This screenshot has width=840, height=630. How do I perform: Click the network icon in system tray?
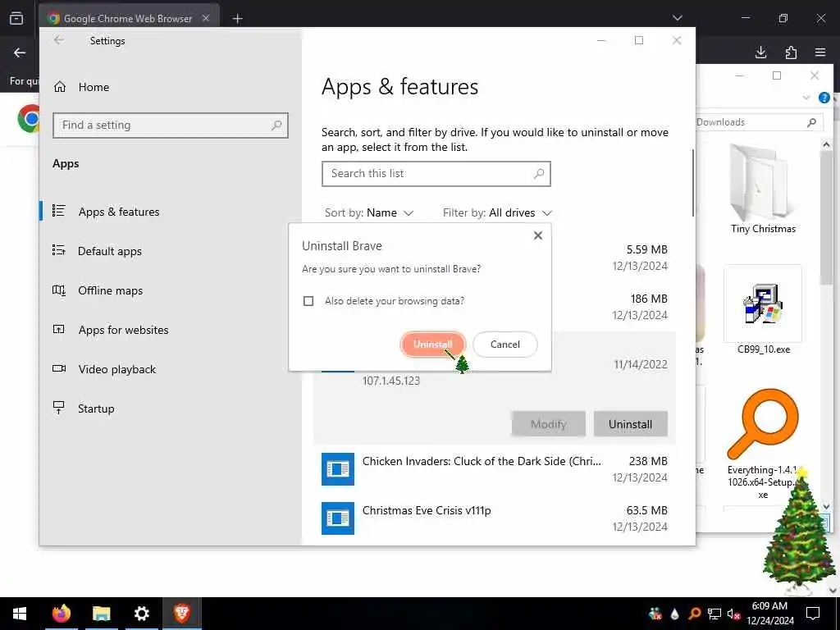click(x=714, y=614)
